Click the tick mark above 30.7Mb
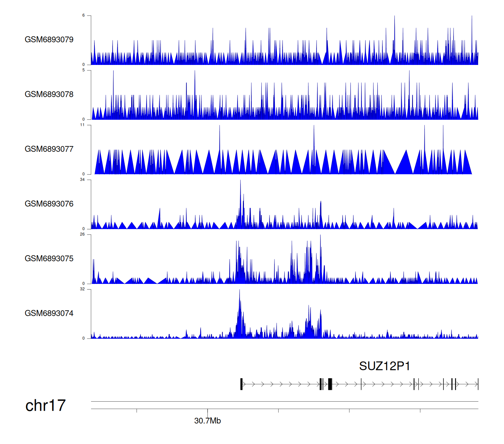 point(207,411)
